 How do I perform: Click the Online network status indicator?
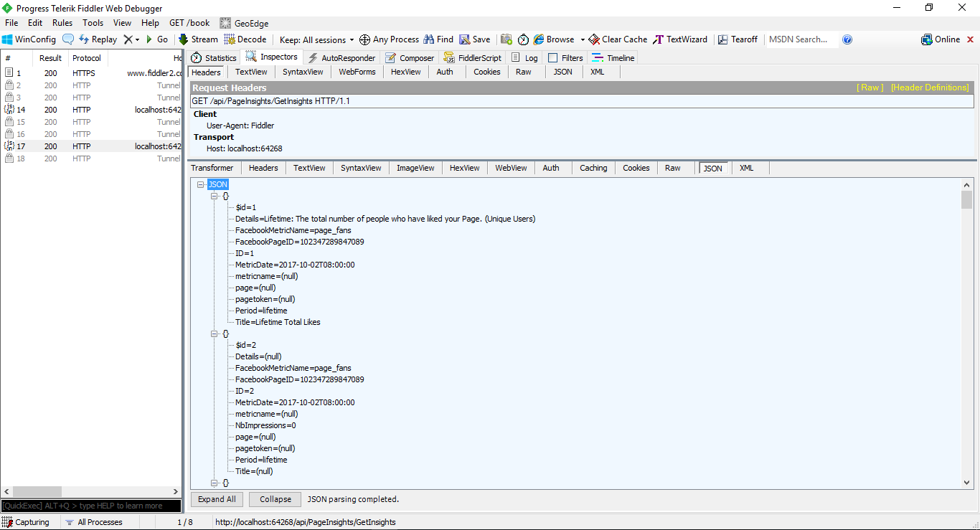[941, 39]
